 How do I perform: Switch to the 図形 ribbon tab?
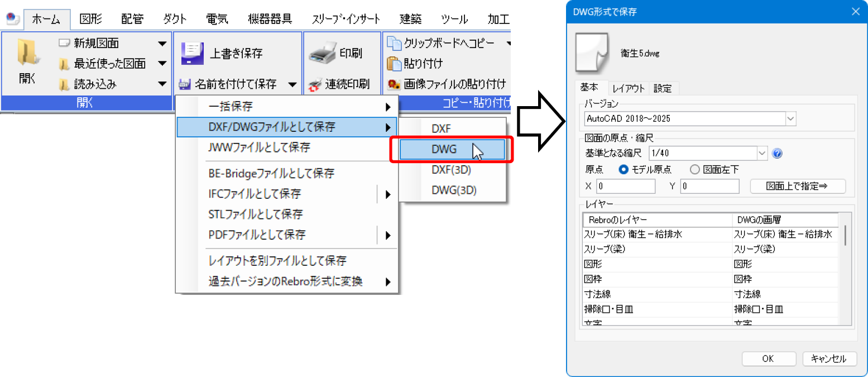click(x=91, y=20)
